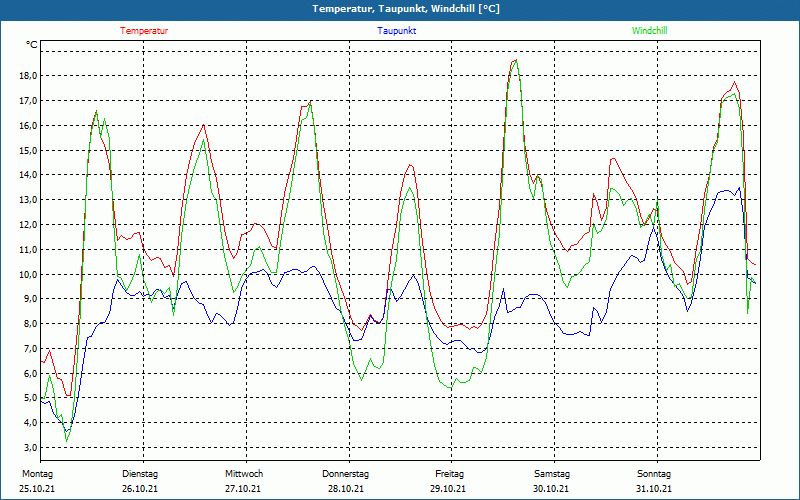Click the 16,0 axis value
Viewport: 800px width, 500px height.
tap(29, 126)
